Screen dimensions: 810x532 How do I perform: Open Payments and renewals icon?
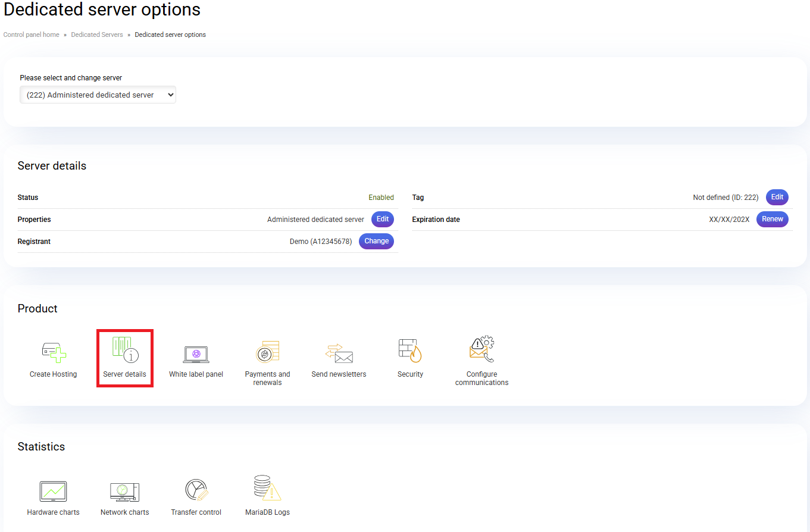[267, 352]
